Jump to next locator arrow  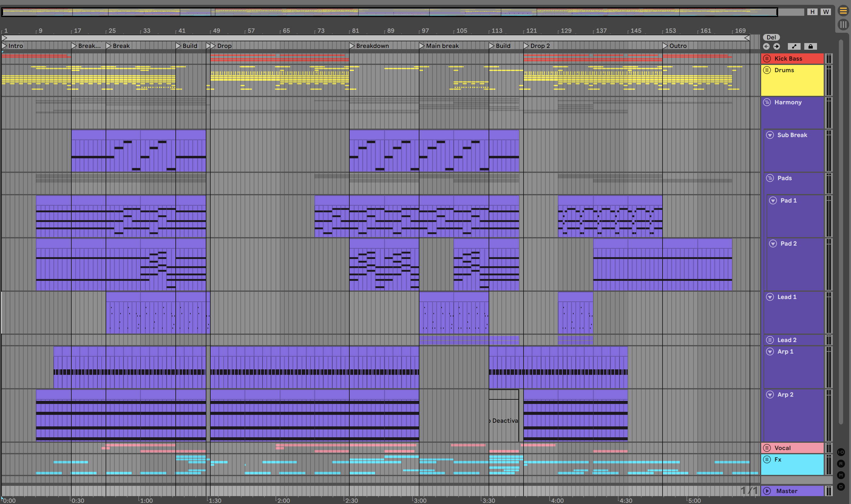tap(777, 46)
